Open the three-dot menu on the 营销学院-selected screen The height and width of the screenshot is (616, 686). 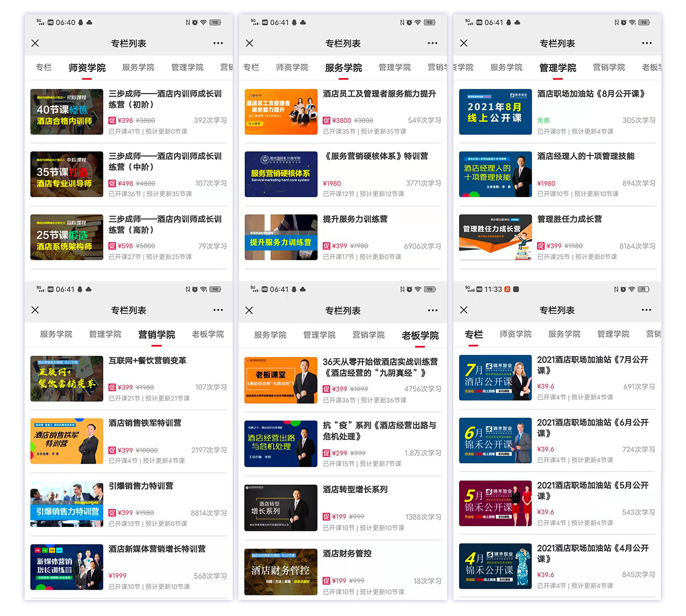click(218, 310)
